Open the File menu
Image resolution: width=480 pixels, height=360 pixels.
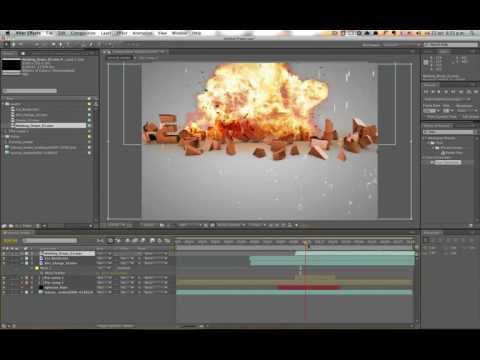[50, 33]
